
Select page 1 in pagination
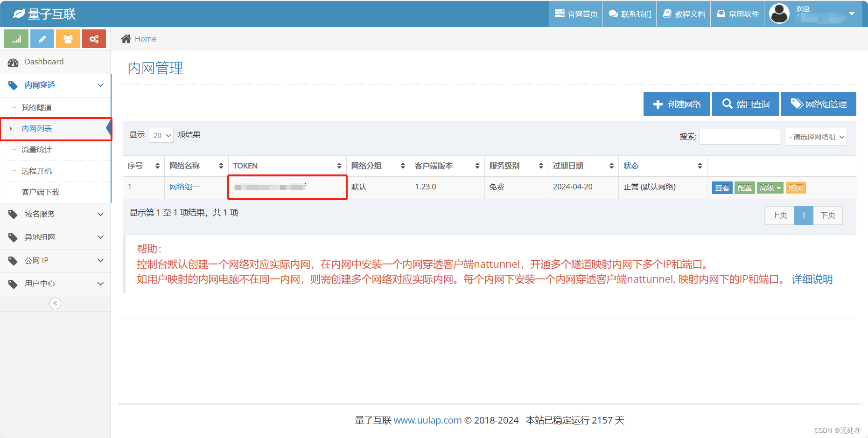click(x=804, y=216)
